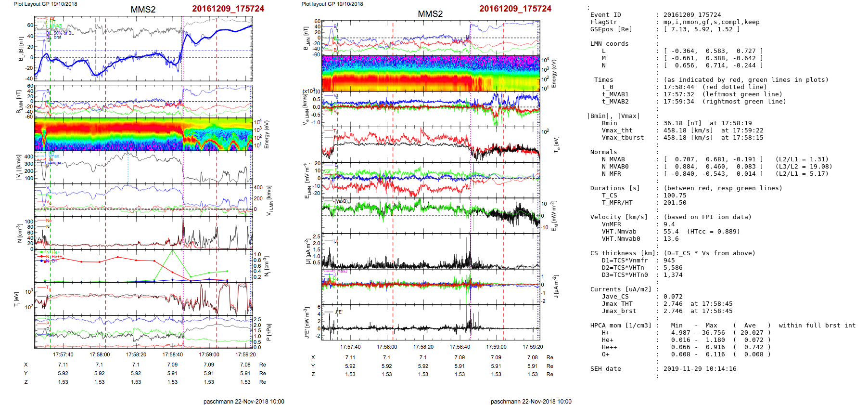Click the 'HPCA mom [1/cm3]' heading
The image size is (868, 405).
(621, 326)
